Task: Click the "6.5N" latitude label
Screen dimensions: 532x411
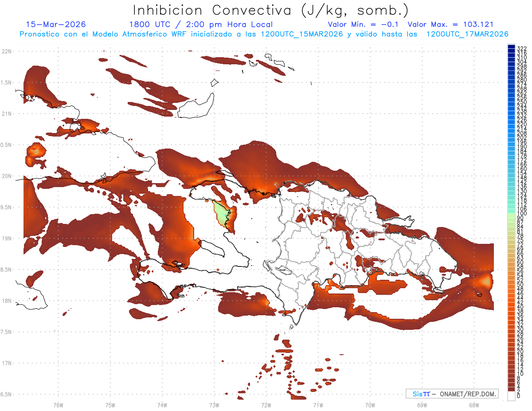Action: [x=7, y=394]
